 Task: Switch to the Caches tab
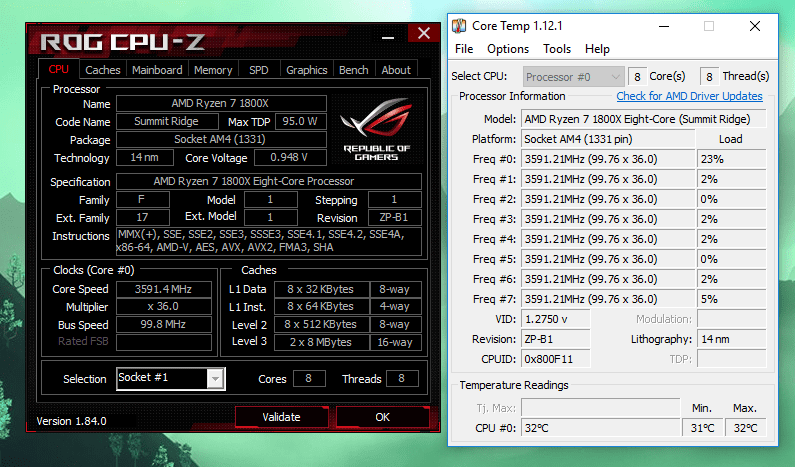click(102, 70)
